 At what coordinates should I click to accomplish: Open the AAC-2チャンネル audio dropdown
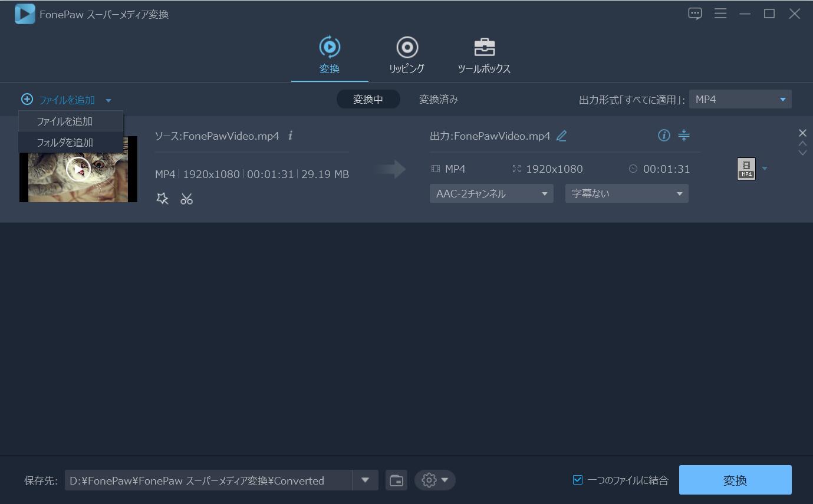(491, 194)
